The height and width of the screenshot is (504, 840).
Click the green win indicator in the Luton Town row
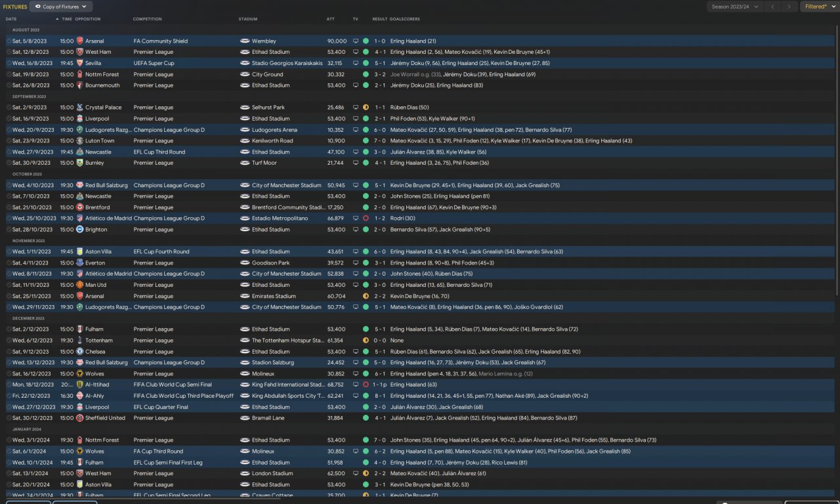pyautogui.click(x=366, y=140)
